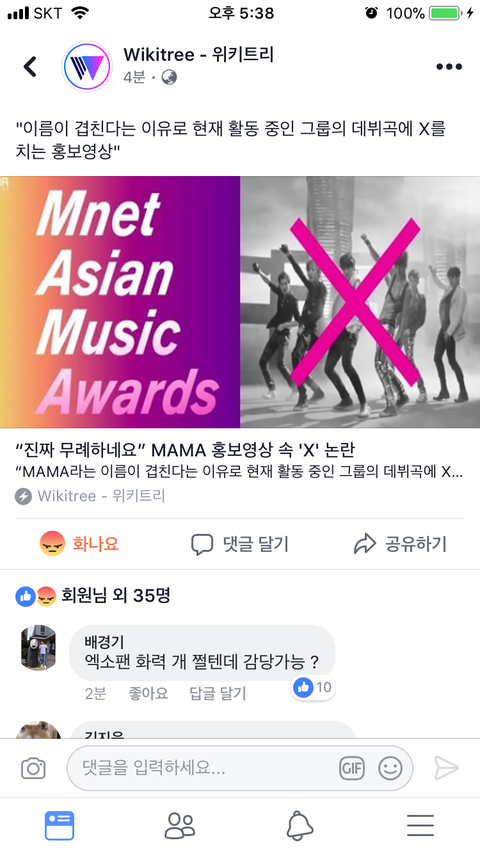Reply to 배경기's comment via 답글 달기
The height and width of the screenshot is (854, 480).
tap(217, 693)
